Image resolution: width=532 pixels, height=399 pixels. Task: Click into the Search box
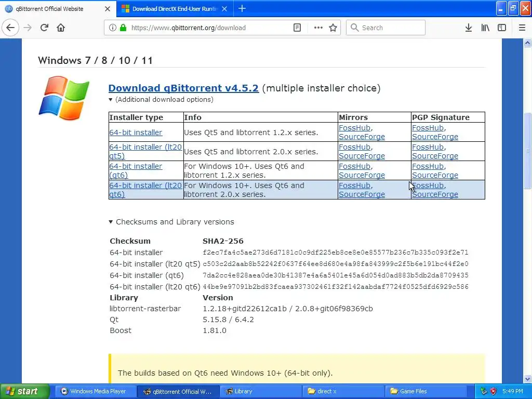pos(386,28)
